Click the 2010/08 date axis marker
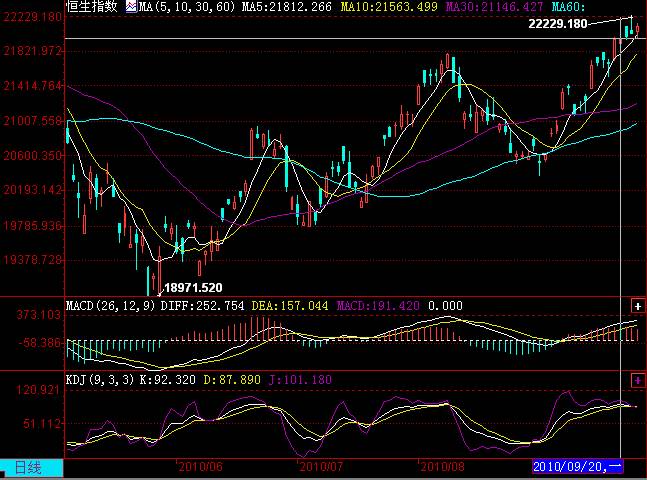The height and width of the screenshot is (480, 647). 442,467
